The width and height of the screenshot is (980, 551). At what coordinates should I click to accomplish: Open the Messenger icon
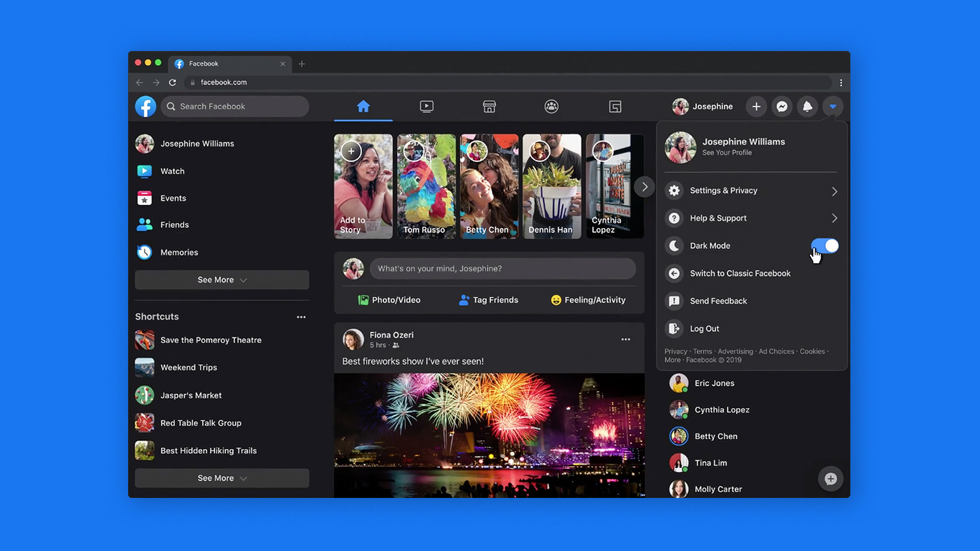click(781, 106)
